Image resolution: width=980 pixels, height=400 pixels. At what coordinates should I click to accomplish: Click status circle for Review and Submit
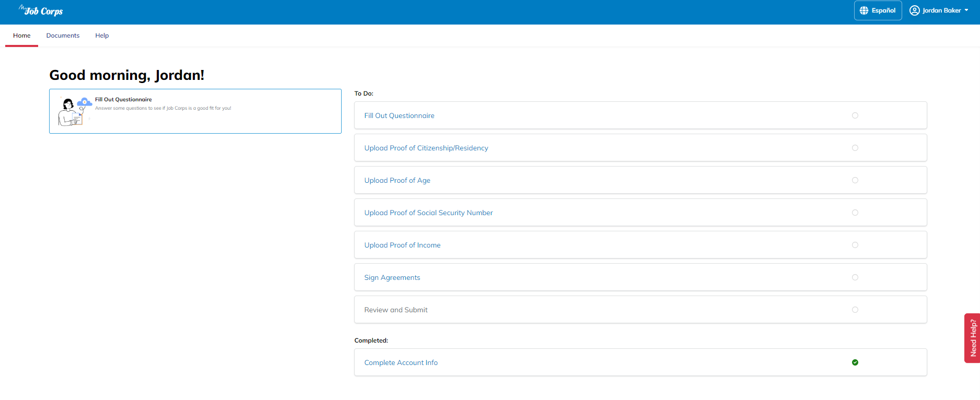pos(855,310)
